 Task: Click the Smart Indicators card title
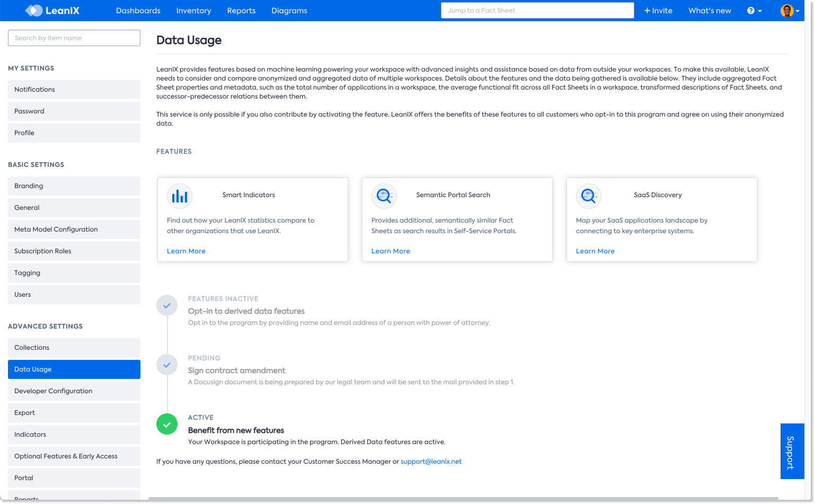click(x=249, y=195)
